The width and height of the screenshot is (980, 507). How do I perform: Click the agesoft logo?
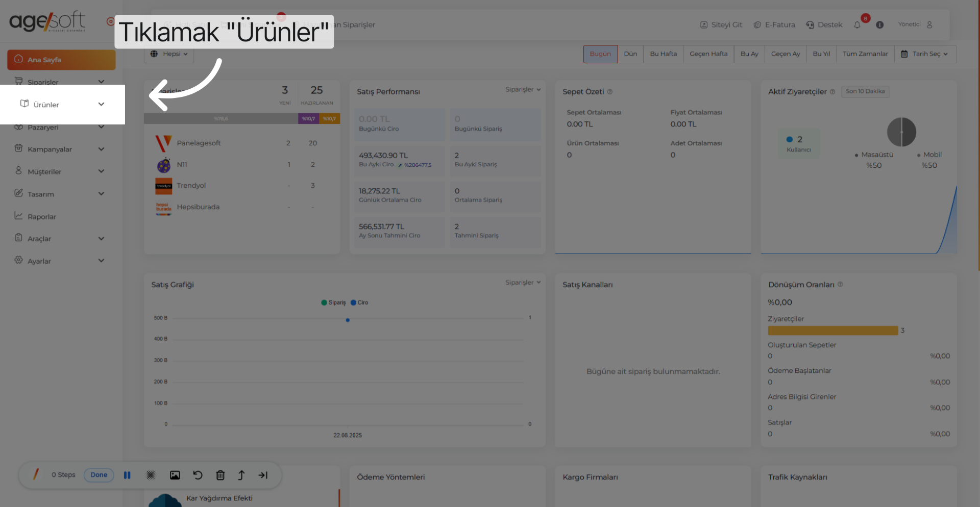pyautogui.click(x=47, y=21)
